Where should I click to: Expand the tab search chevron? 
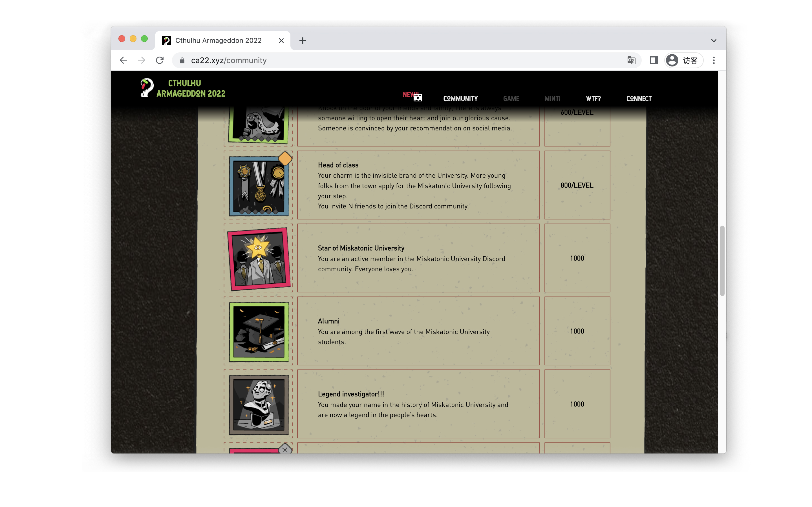(714, 41)
